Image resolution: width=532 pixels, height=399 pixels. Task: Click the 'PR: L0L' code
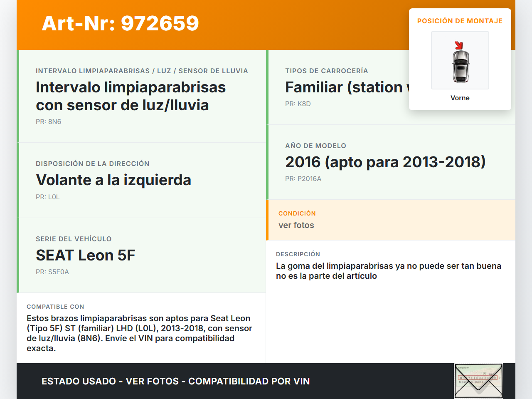pos(48,197)
